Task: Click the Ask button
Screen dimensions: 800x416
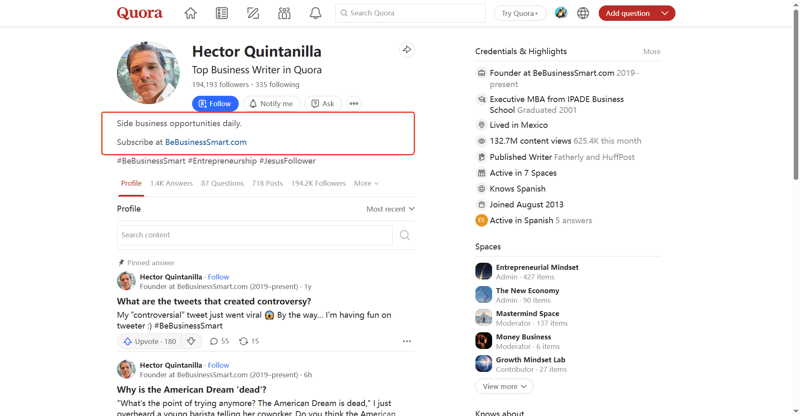Action: pyautogui.click(x=323, y=104)
